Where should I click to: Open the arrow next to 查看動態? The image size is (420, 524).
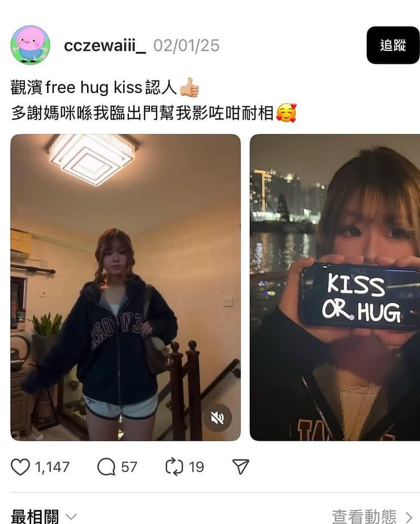tap(409, 517)
